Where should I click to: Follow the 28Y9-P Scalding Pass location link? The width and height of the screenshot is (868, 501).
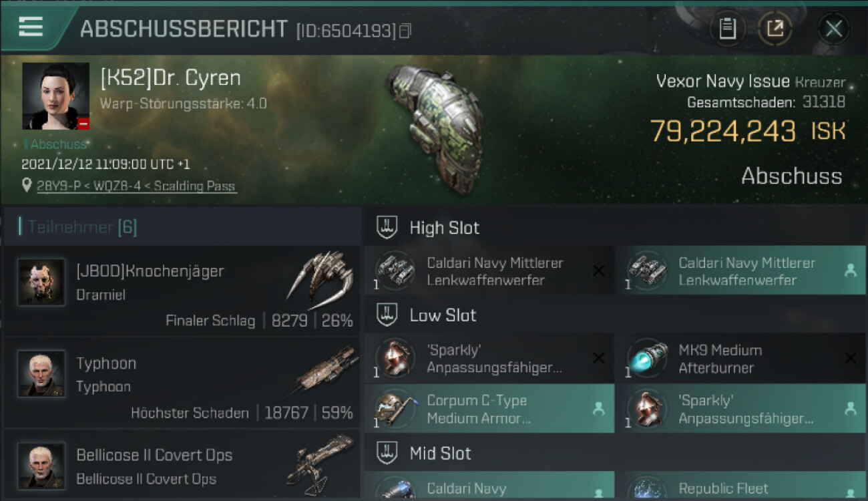136,186
